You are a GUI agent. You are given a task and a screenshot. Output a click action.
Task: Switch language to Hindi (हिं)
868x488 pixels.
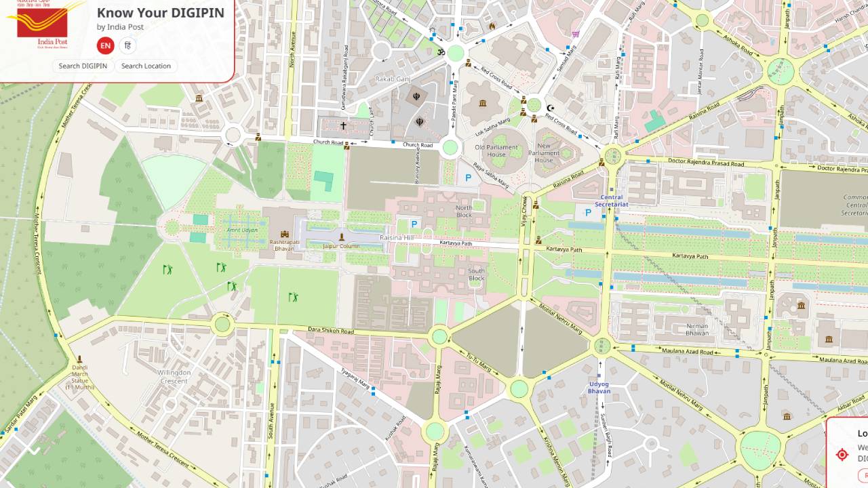point(127,45)
